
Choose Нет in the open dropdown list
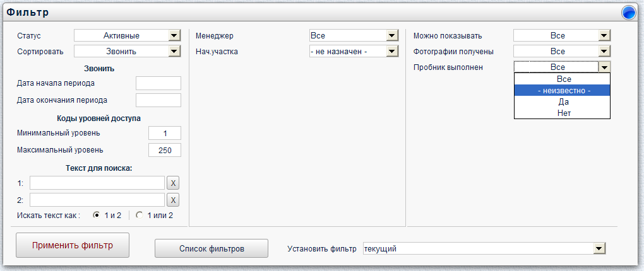click(563, 113)
